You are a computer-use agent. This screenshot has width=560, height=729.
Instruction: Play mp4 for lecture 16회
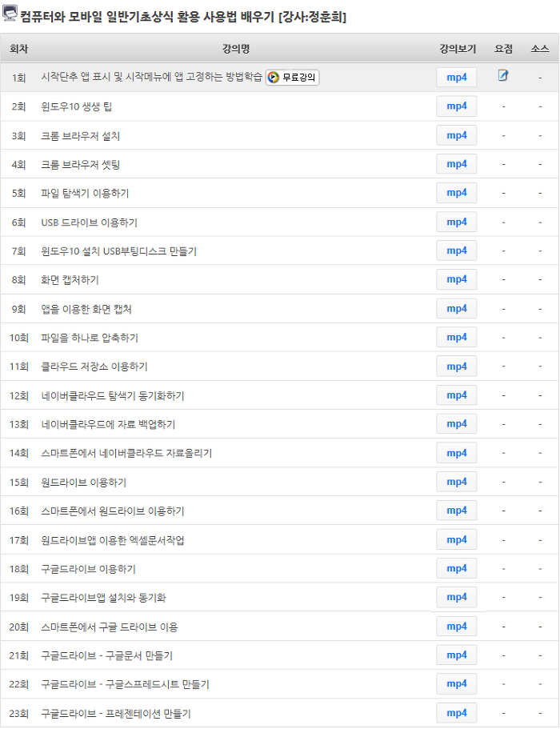coord(456,511)
